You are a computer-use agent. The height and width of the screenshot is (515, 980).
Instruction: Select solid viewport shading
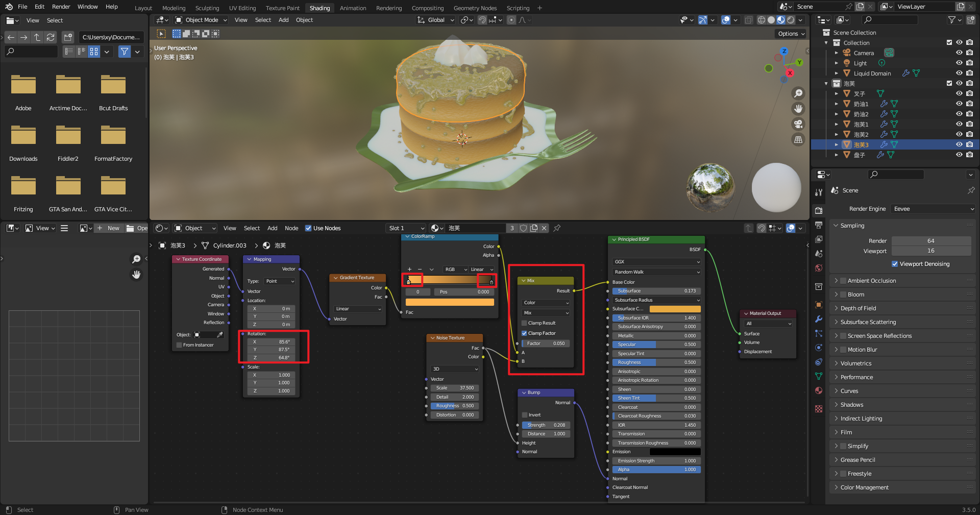(771, 20)
